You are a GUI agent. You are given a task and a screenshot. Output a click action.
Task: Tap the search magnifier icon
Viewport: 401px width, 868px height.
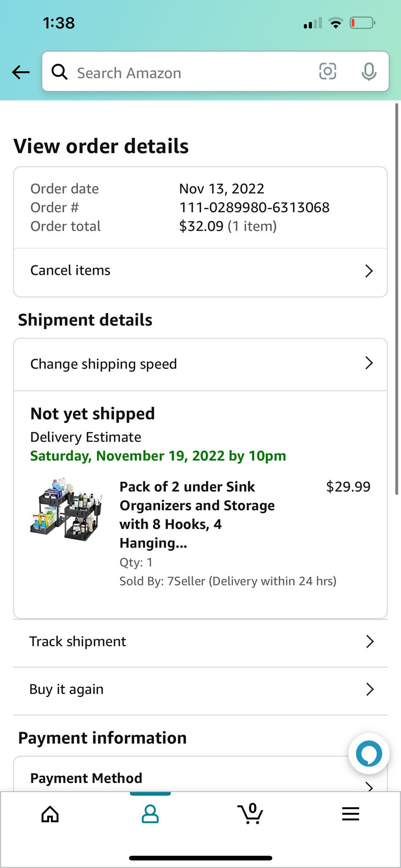click(59, 72)
